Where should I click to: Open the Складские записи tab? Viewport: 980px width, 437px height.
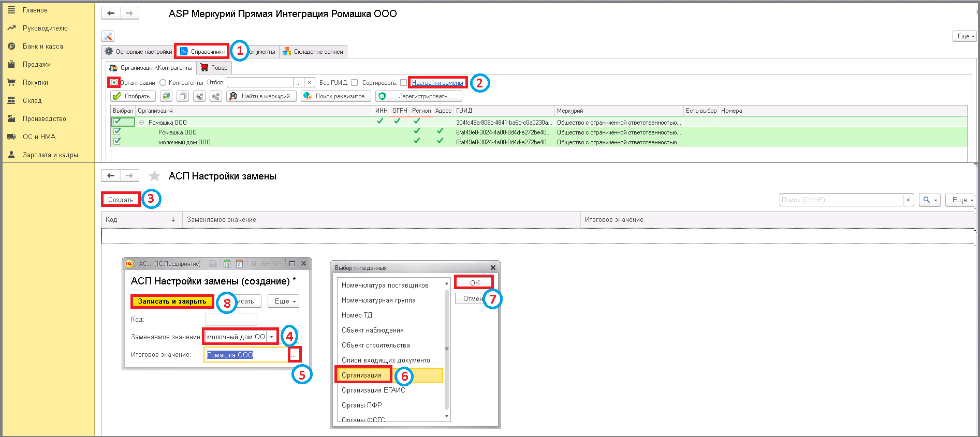(x=313, y=52)
